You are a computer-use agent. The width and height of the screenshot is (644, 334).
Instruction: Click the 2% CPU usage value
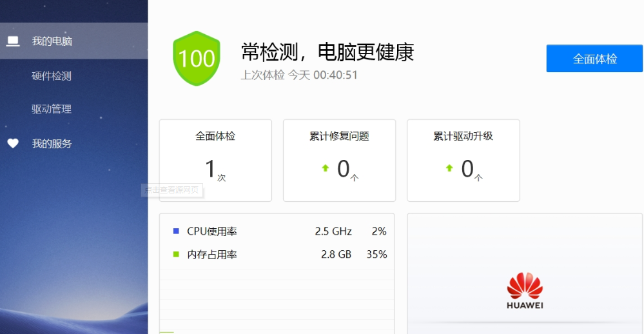point(379,231)
